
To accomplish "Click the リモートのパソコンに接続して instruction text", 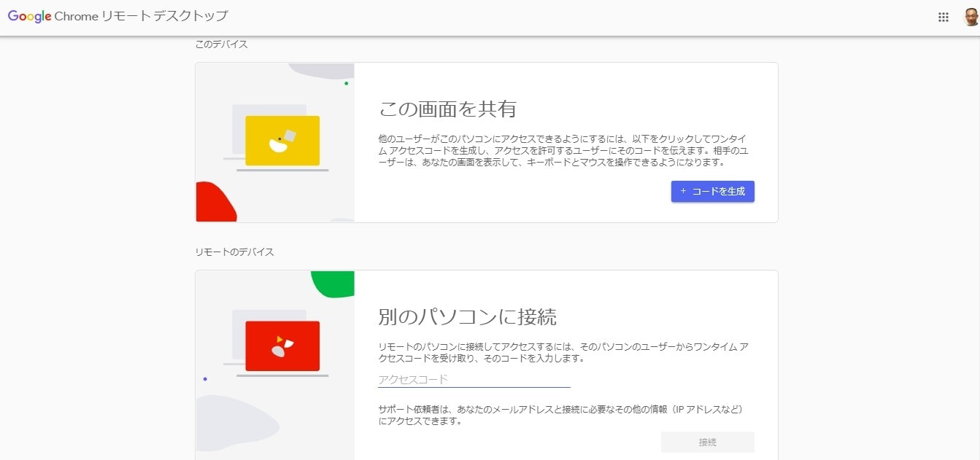I will pyautogui.click(x=563, y=352).
